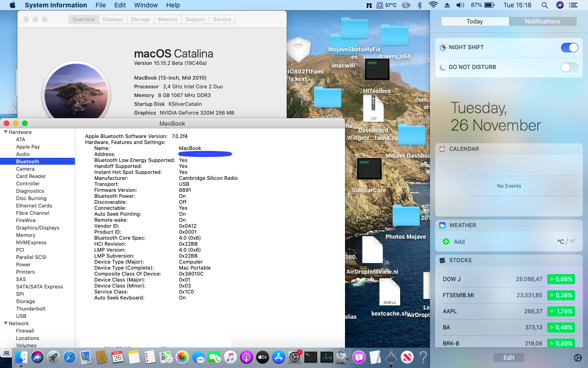
Task: Open Spotlight search magnifier
Action: 544,5
